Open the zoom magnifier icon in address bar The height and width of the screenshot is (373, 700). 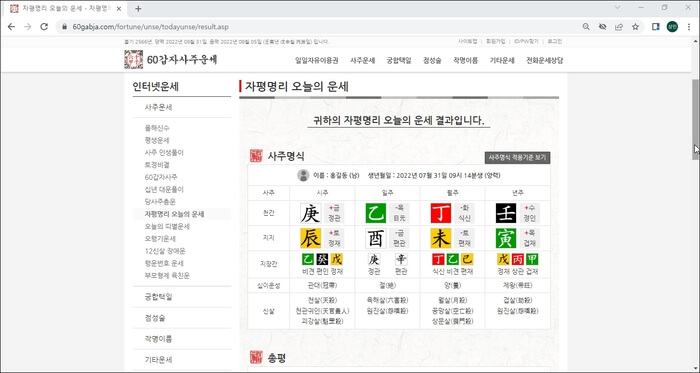586,27
